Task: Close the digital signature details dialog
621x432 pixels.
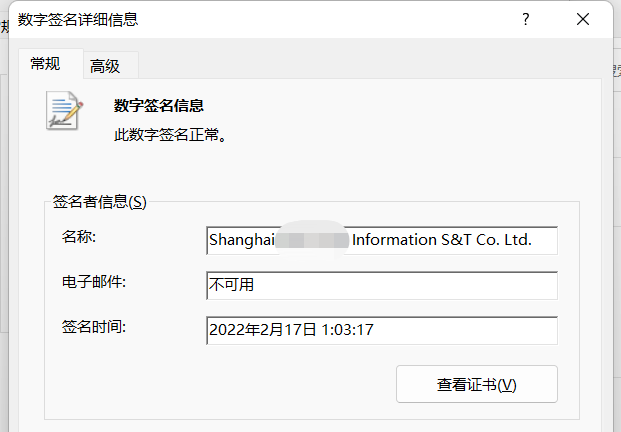Action: (x=582, y=19)
